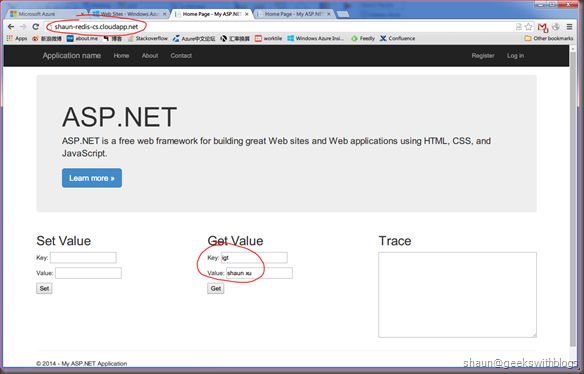Open the Weibo bookmark beside Apps
This screenshot has height=374, width=584.
click(47, 38)
